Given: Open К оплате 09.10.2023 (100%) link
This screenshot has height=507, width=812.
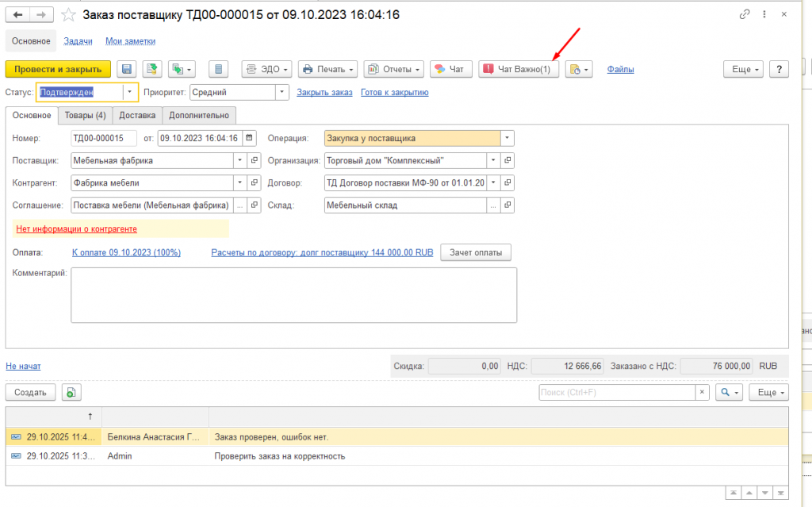Looking at the screenshot, I should 126,252.
